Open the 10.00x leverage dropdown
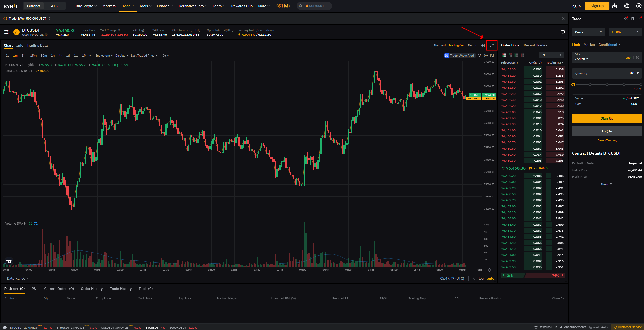Screen dimensions: 644x330 coord(625,32)
